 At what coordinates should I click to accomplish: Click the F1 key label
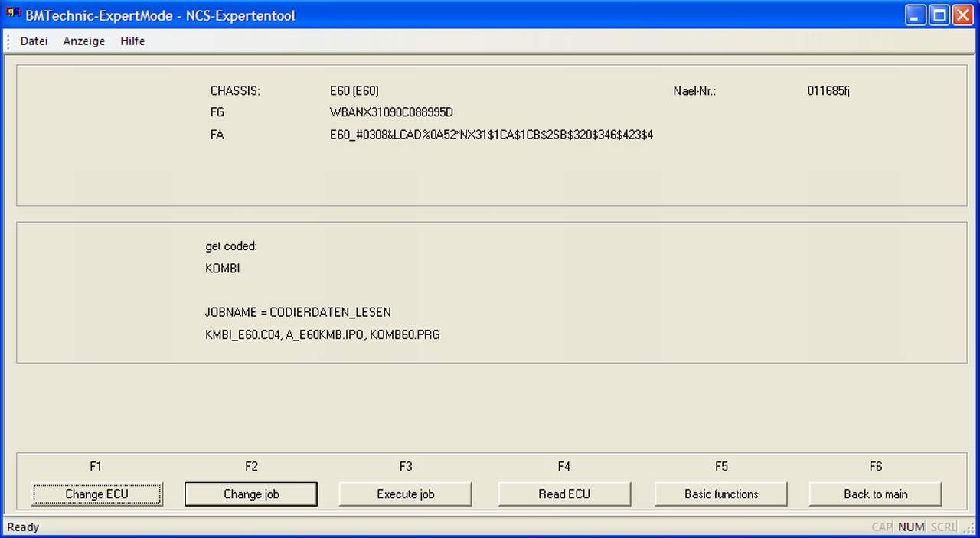tap(96, 466)
